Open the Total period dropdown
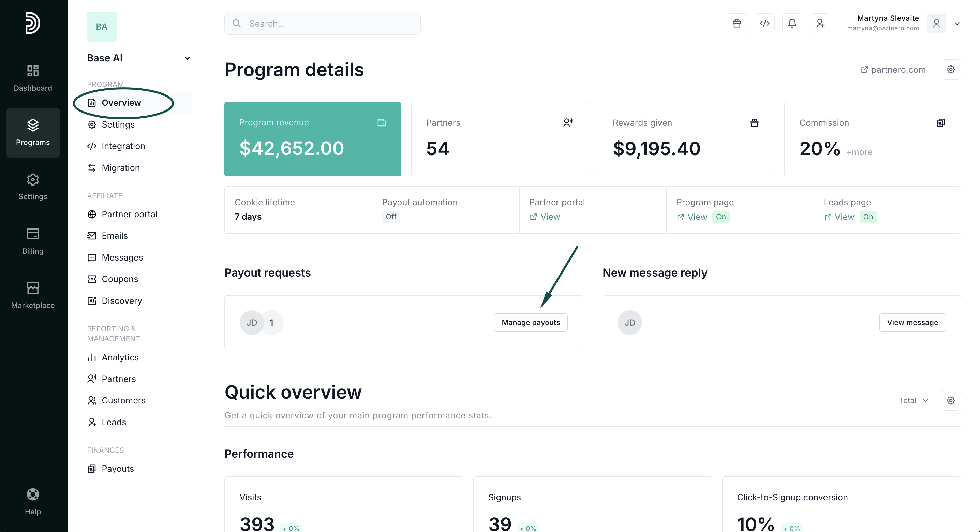This screenshot has height=532, width=980. (x=914, y=400)
